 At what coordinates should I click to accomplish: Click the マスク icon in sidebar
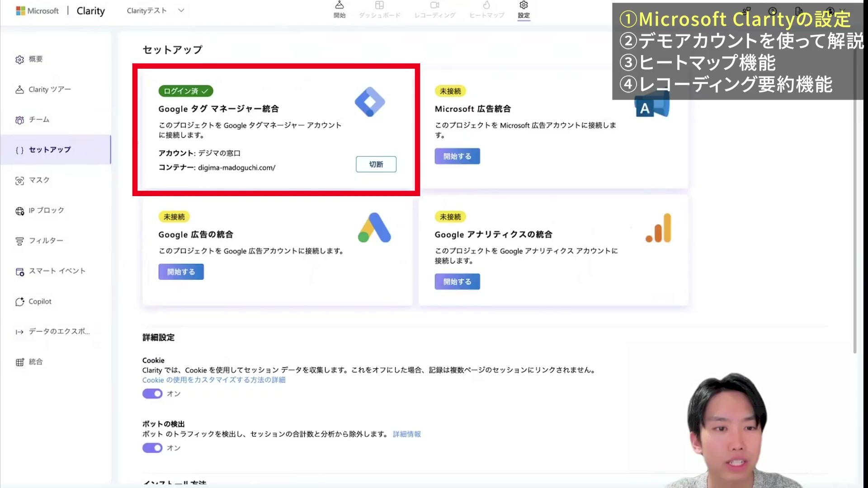click(19, 181)
